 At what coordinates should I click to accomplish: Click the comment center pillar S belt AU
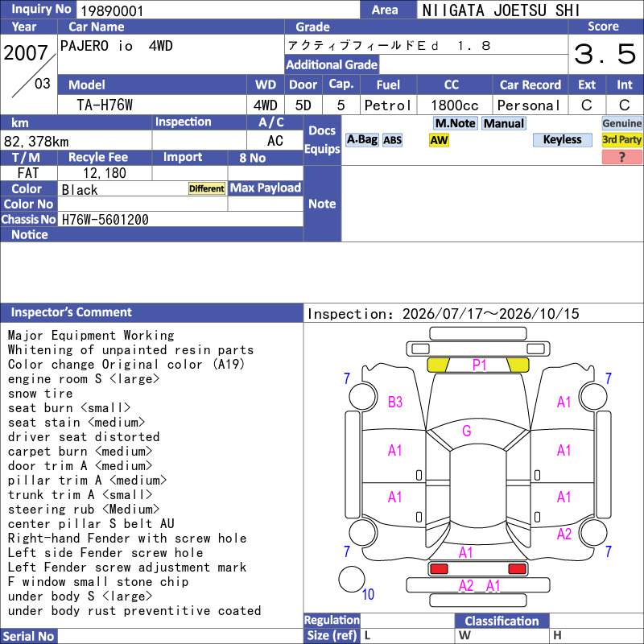tap(91, 524)
